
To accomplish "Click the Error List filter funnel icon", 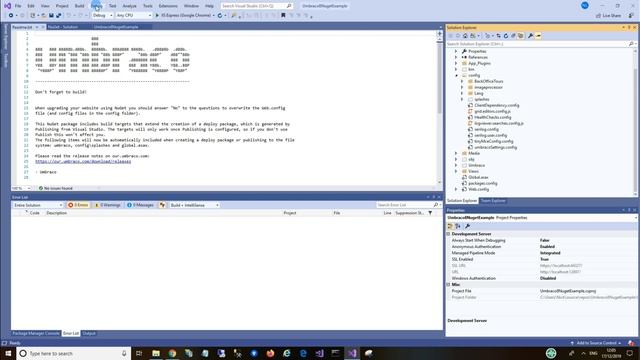I will (x=430, y=213).
